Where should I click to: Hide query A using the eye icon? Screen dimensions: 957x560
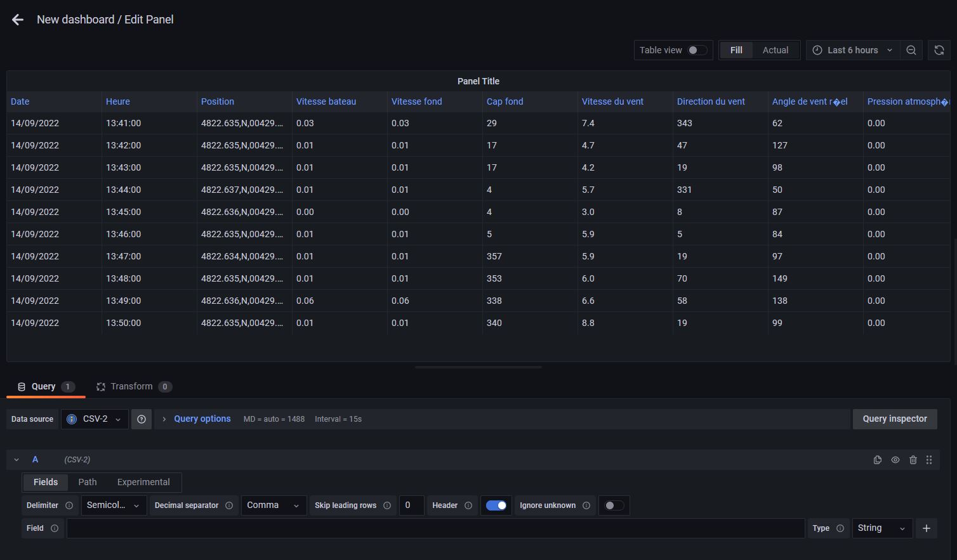[895, 460]
